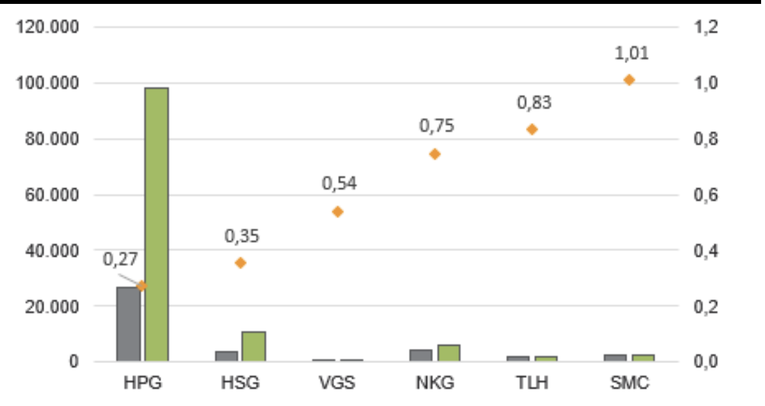Select the orange diamond marker on HPG
Viewport: 765px width, 406px height.
(142, 286)
